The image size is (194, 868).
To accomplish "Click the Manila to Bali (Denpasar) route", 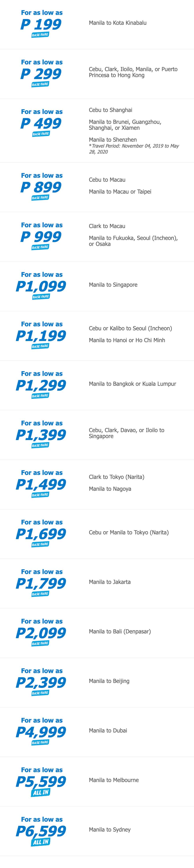I will (x=120, y=631).
